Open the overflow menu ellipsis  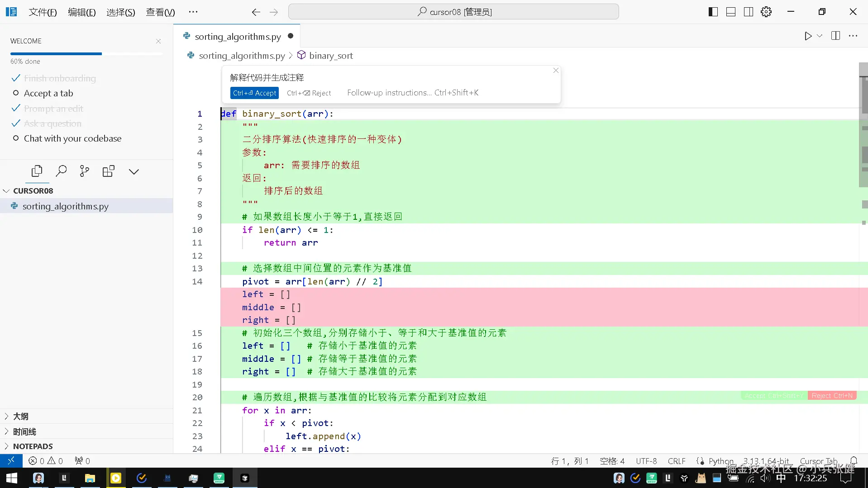click(x=193, y=12)
